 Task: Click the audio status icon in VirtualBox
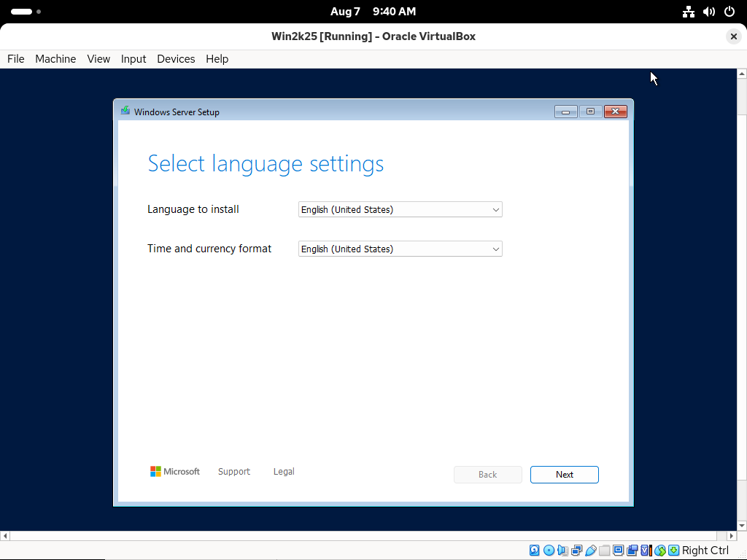point(562,551)
